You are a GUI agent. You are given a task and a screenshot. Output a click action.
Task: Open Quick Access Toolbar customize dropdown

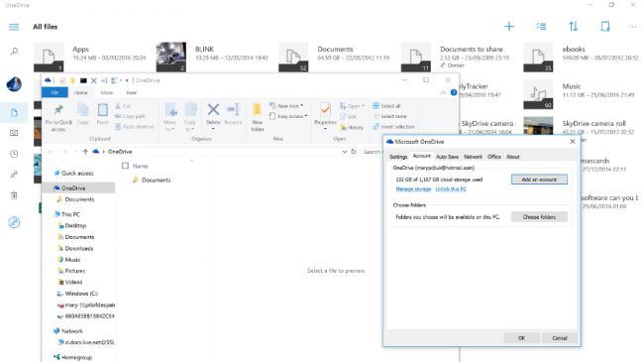(127, 80)
